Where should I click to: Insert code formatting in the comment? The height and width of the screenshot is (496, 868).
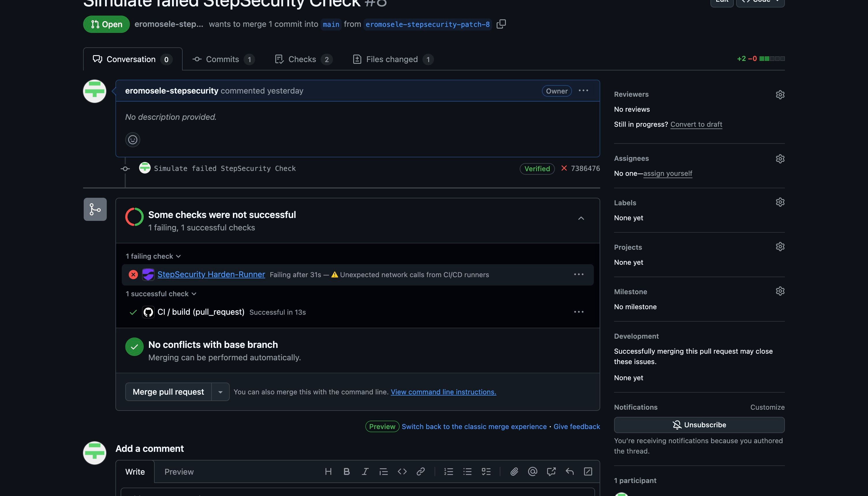click(x=402, y=471)
